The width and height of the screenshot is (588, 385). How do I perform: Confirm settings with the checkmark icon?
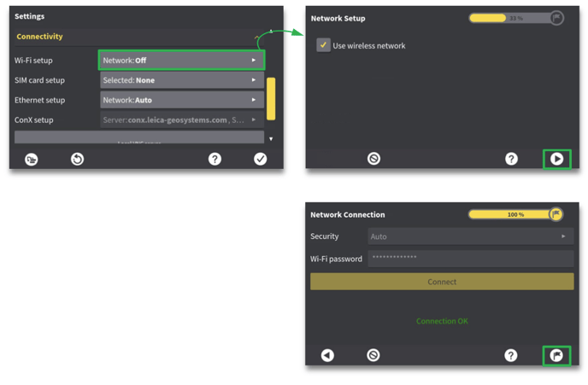point(260,159)
